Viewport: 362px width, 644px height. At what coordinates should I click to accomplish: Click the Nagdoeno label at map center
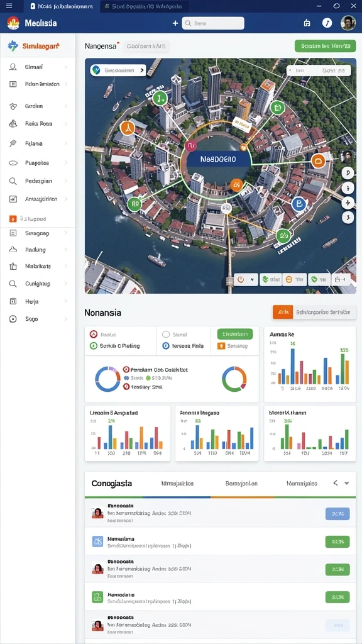[218, 159]
